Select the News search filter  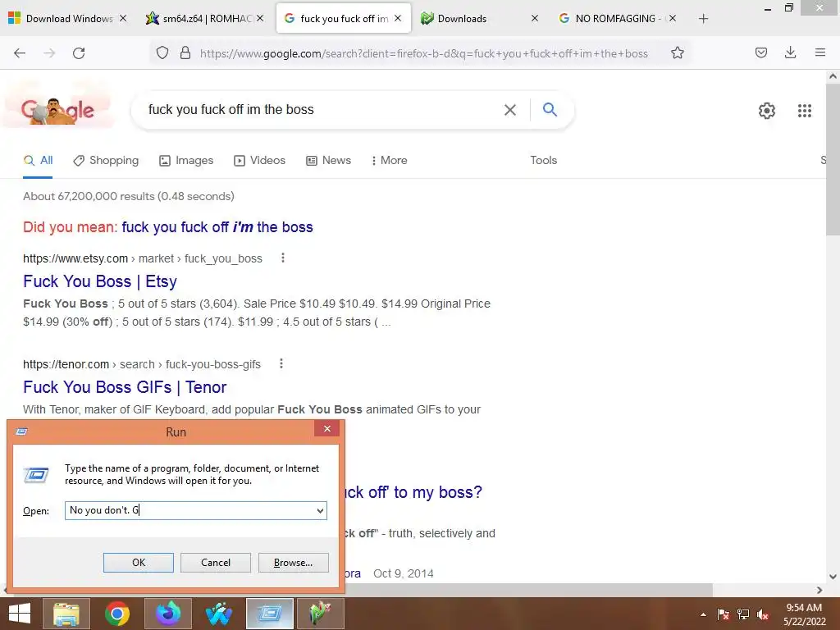coord(328,161)
